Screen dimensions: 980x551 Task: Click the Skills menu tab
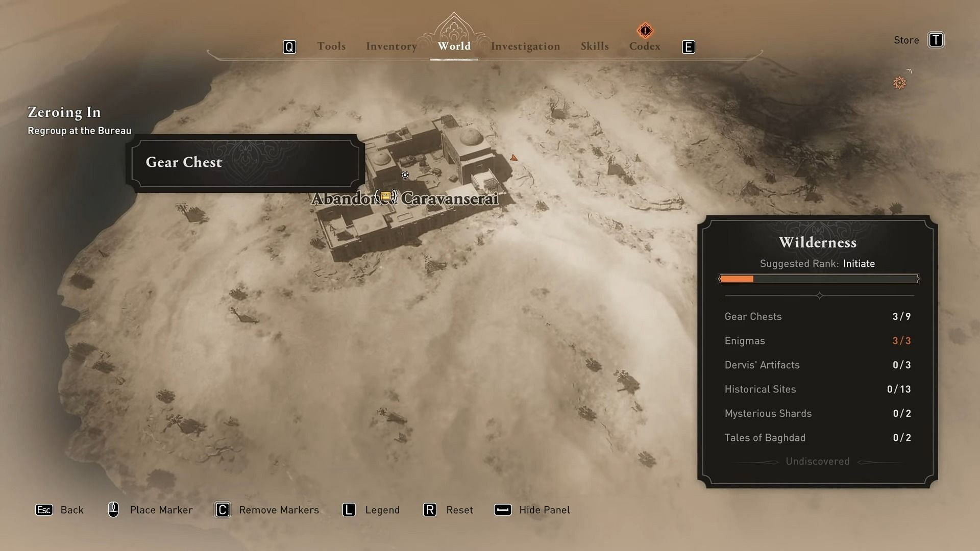tap(594, 46)
